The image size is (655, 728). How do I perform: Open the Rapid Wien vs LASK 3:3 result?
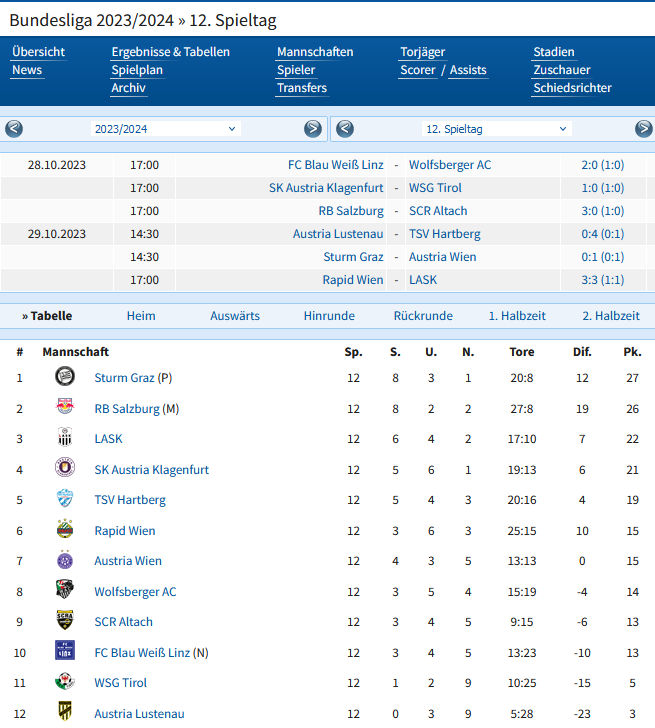click(603, 280)
